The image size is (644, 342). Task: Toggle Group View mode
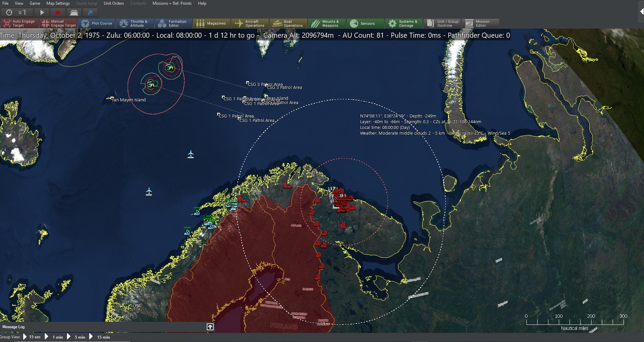pyautogui.click(x=10, y=337)
